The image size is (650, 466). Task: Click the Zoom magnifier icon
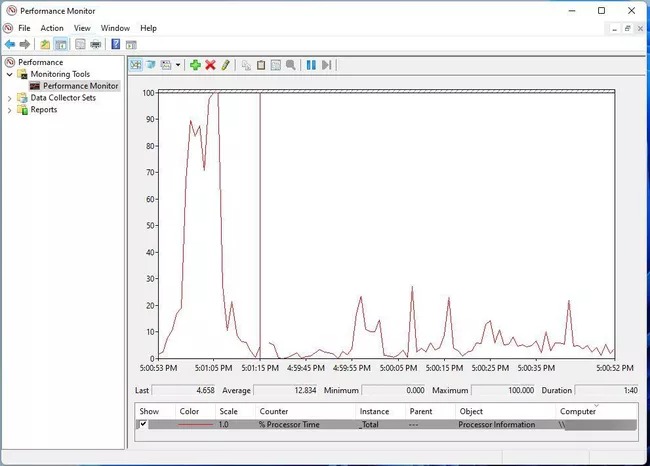click(291, 65)
